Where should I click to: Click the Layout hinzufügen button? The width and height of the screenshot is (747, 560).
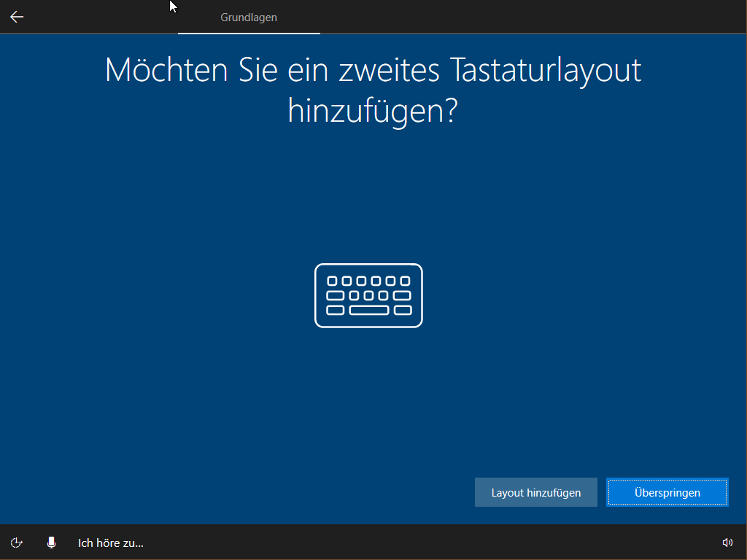536,492
